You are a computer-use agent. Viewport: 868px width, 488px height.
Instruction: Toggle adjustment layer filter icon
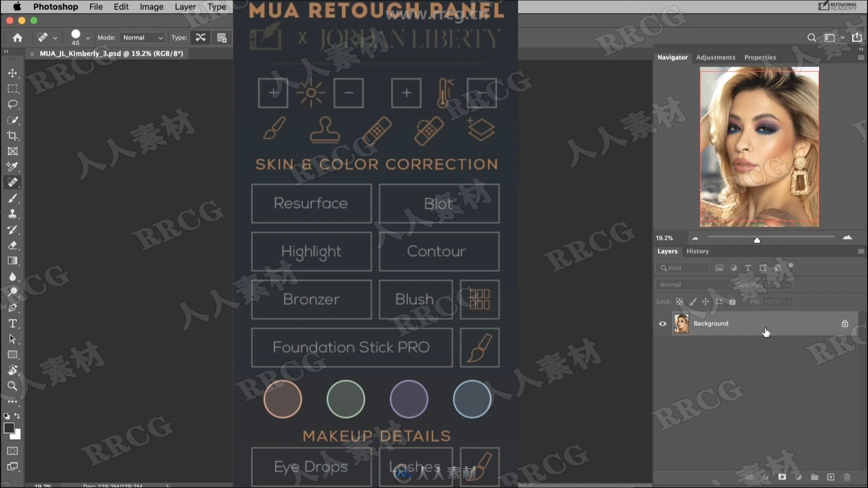pyautogui.click(x=733, y=268)
